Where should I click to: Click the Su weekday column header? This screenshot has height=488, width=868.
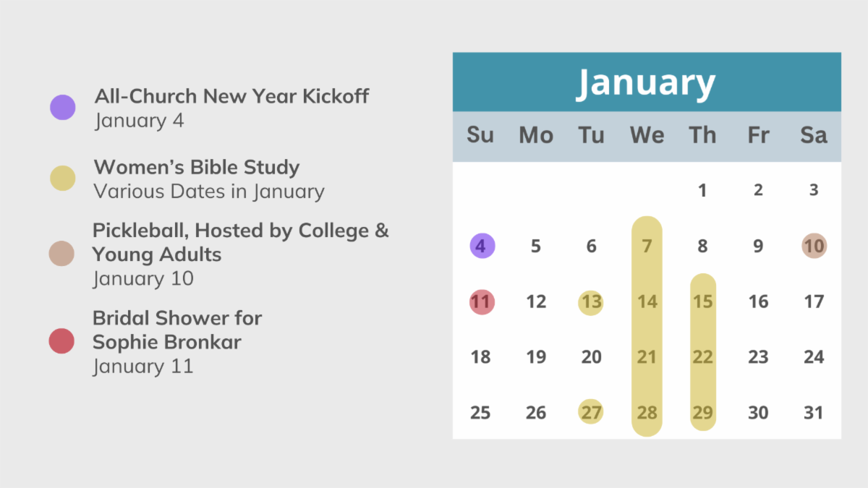pos(480,135)
